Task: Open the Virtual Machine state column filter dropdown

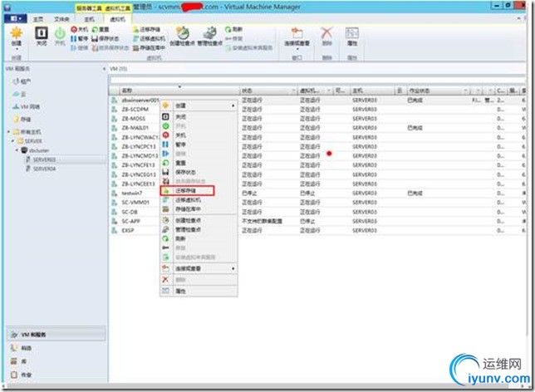Action: coord(329,91)
